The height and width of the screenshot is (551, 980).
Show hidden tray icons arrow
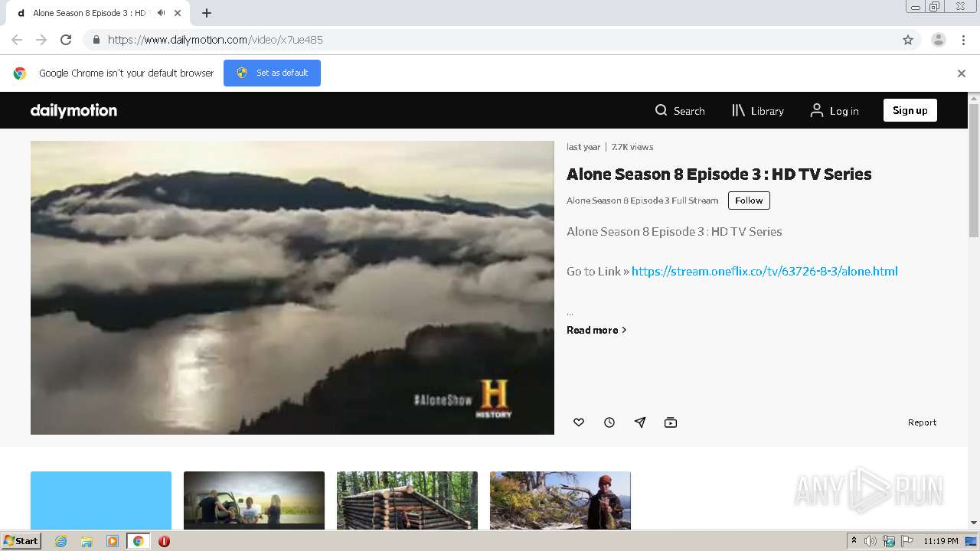click(854, 541)
